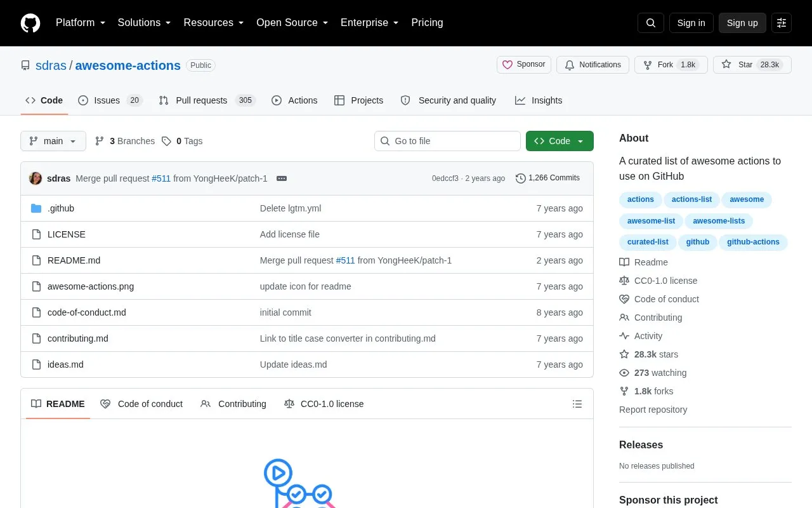
Task: Open the github-actions topic tag
Action: click(x=753, y=242)
